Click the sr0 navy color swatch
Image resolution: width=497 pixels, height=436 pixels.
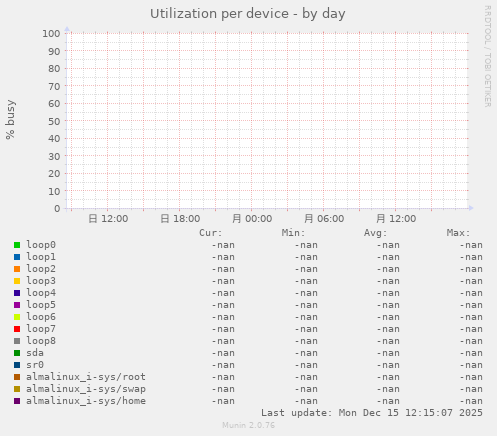17,365
